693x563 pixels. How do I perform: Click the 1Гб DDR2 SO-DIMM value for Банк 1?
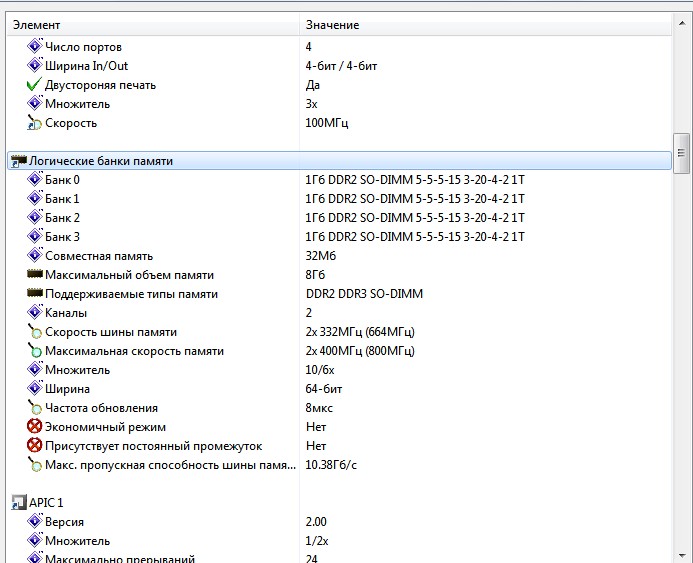[414, 199]
